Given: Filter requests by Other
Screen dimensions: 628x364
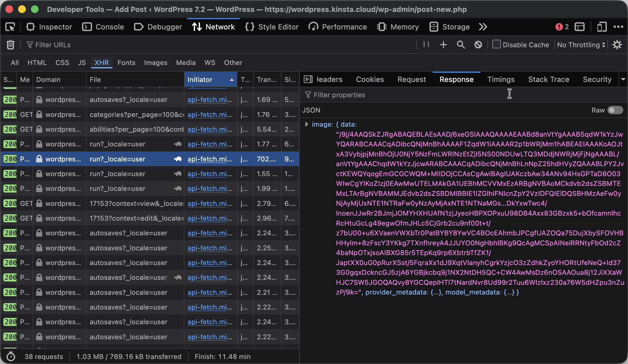Looking at the screenshot, I should tap(233, 63).
